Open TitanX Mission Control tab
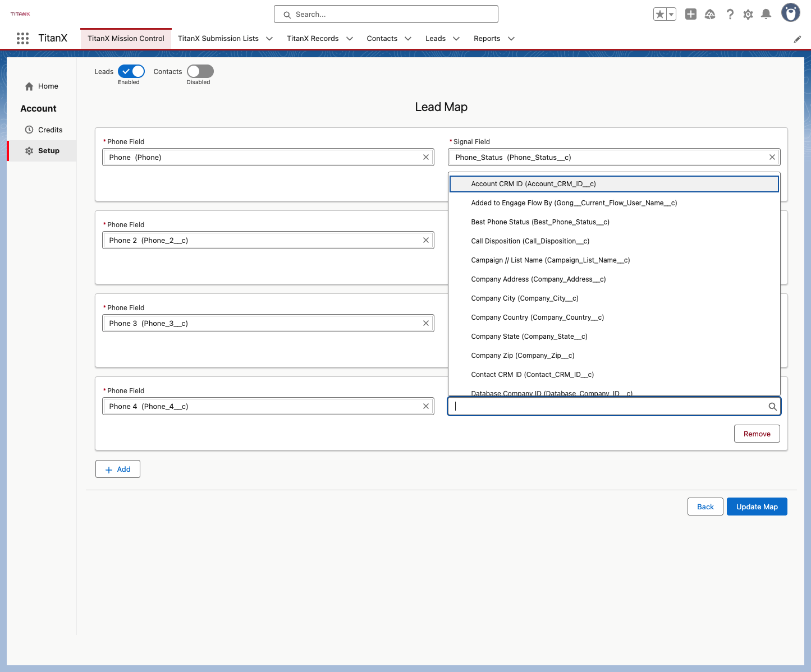Image resolution: width=811 pixels, height=672 pixels. click(x=126, y=39)
